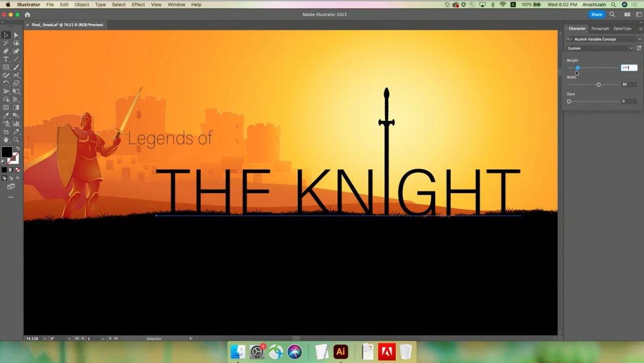Set paint mode to Gradient

coord(11,170)
